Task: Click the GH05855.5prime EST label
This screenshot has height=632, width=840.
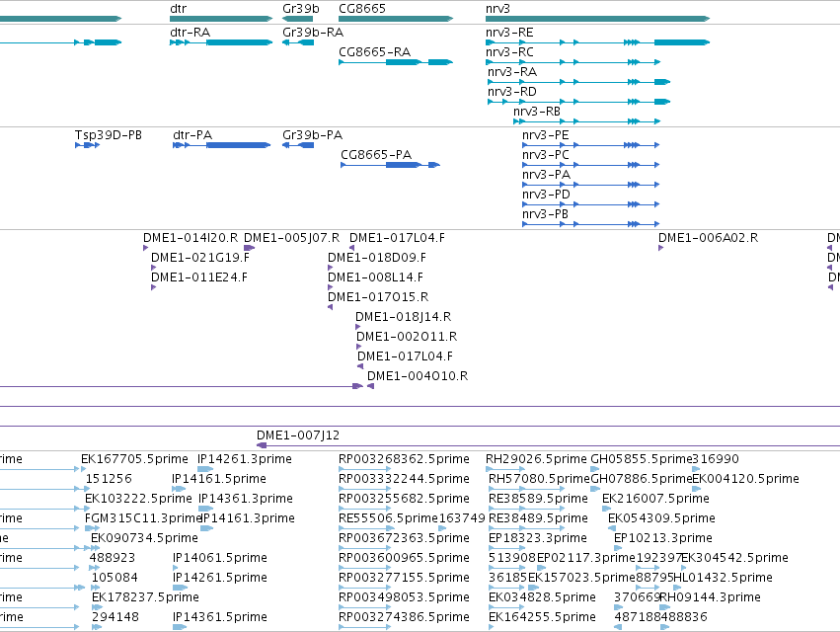Action: pyautogui.click(x=642, y=459)
